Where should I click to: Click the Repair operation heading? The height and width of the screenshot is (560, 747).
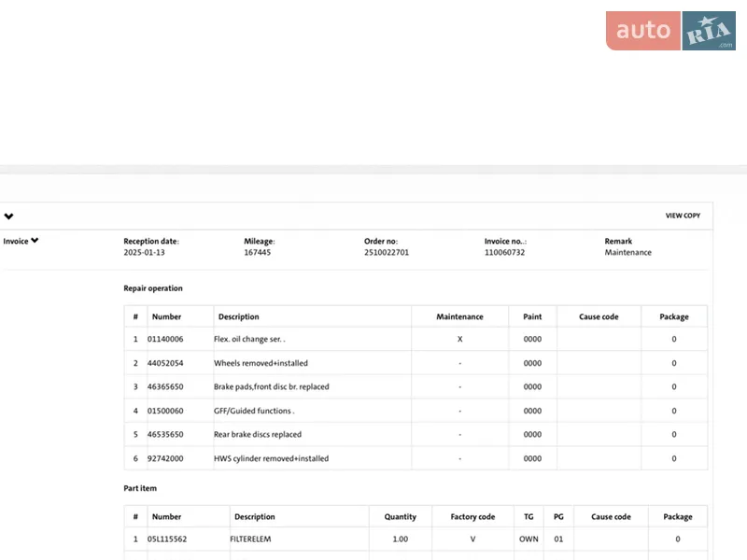click(x=153, y=288)
